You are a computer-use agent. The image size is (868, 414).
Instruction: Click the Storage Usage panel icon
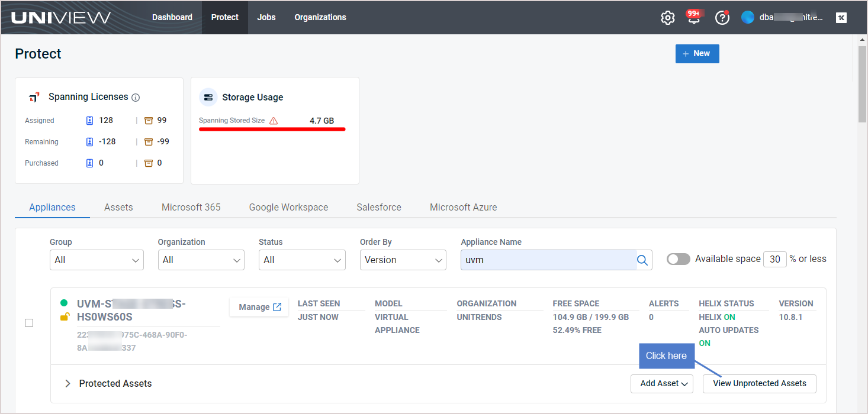coord(208,97)
